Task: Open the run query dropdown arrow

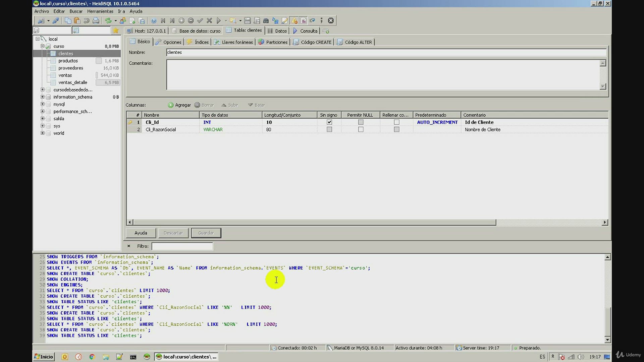Action: 226,21
